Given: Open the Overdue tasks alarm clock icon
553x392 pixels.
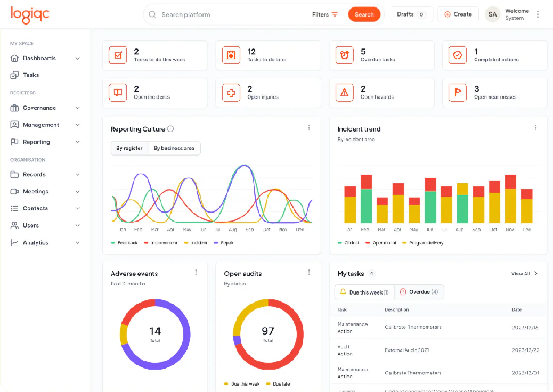Looking at the screenshot, I should (x=344, y=55).
